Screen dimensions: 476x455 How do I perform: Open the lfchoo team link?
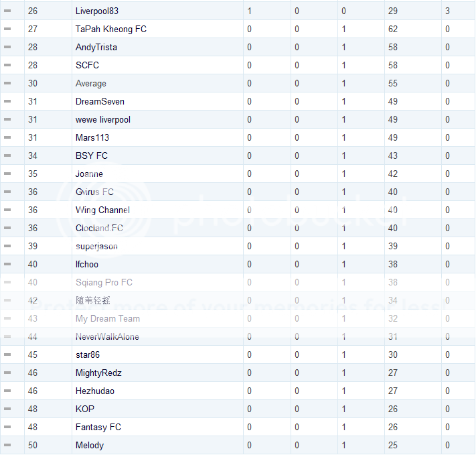(87, 265)
